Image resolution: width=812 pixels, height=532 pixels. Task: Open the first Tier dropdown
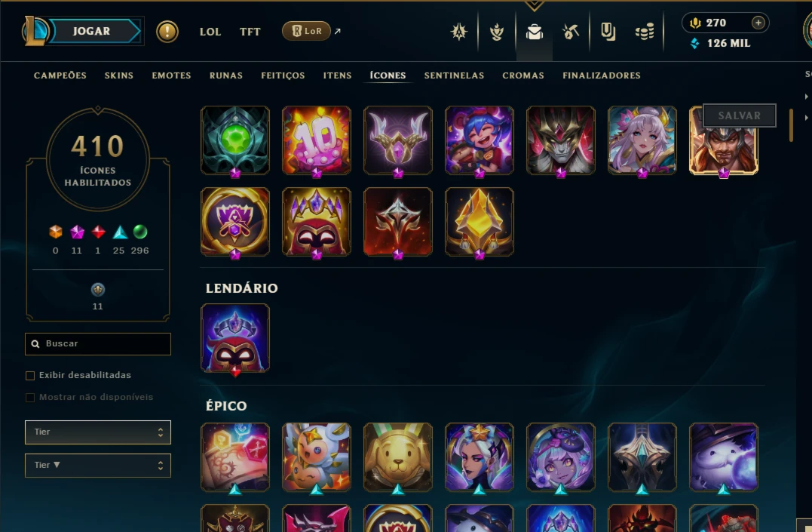pyautogui.click(x=98, y=432)
